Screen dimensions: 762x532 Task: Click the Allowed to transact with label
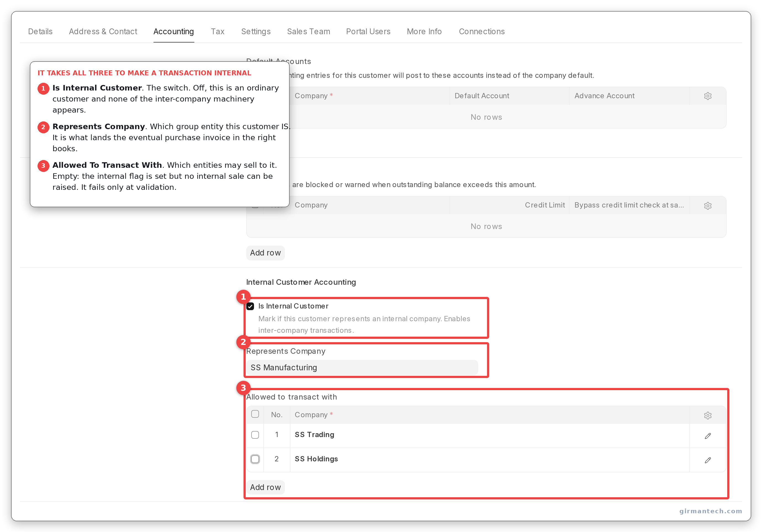pyautogui.click(x=291, y=397)
